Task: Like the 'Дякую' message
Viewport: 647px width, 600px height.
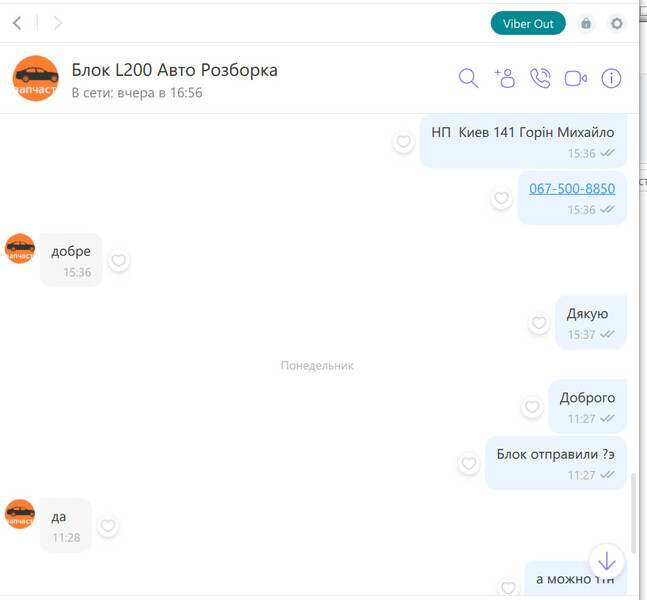Action: 538,323
